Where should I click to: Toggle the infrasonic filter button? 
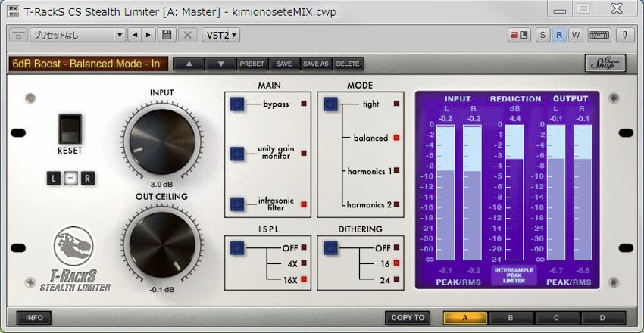tap(237, 204)
